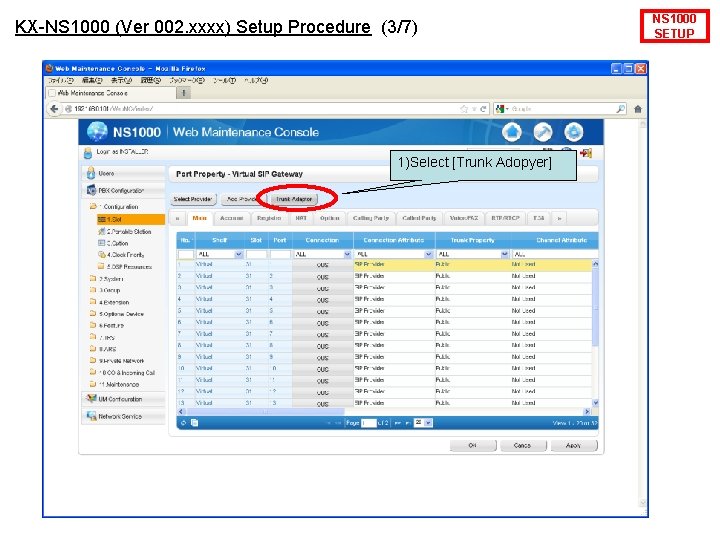Click the grid refresh icon
720x540 pixels.
183,423
